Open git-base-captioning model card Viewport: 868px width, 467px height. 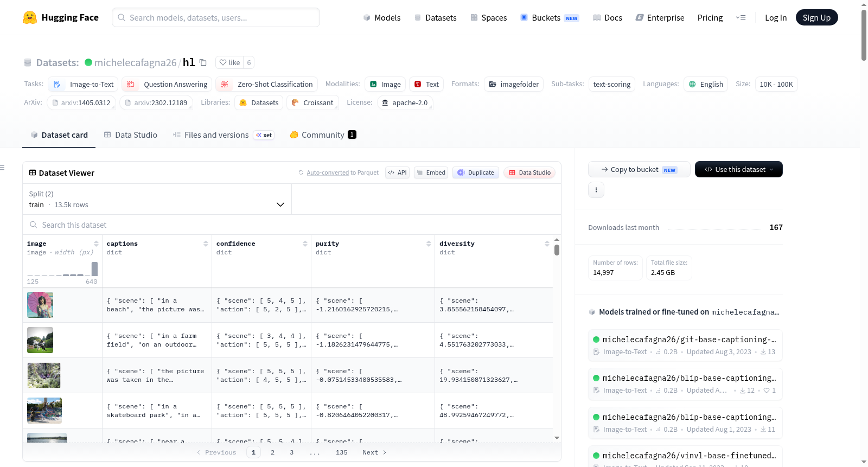(685, 346)
